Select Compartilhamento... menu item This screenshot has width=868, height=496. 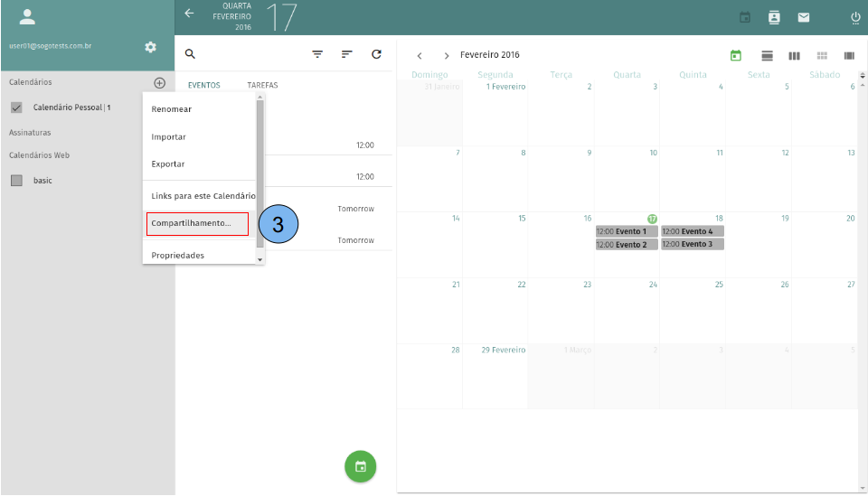pyautogui.click(x=197, y=223)
